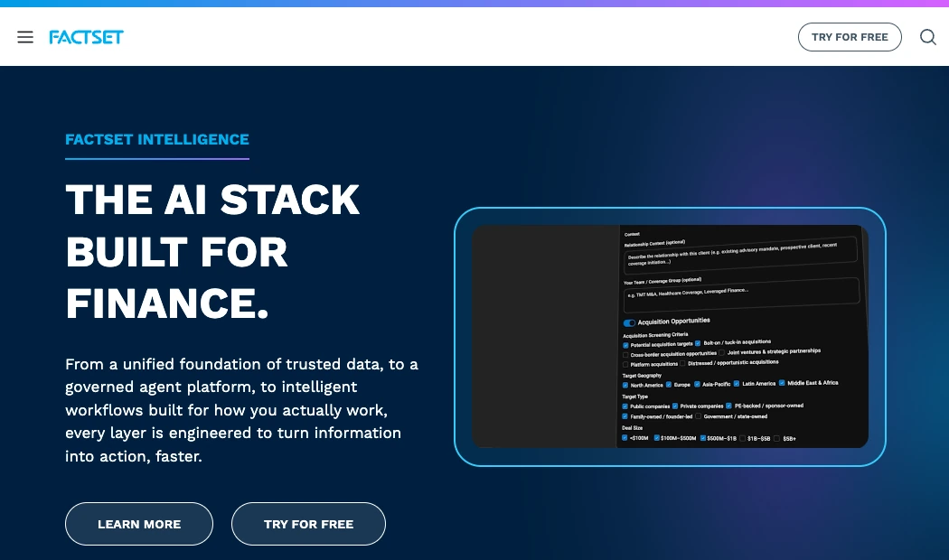Image resolution: width=949 pixels, height=560 pixels.
Task: Uncheck the Europe geography checkbox
Action: pyautogui.click(x=669, y=385)
